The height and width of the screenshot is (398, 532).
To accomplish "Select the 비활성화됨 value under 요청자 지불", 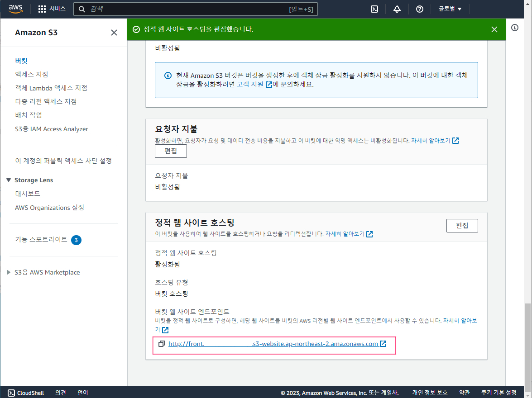I will click(167, 187).
